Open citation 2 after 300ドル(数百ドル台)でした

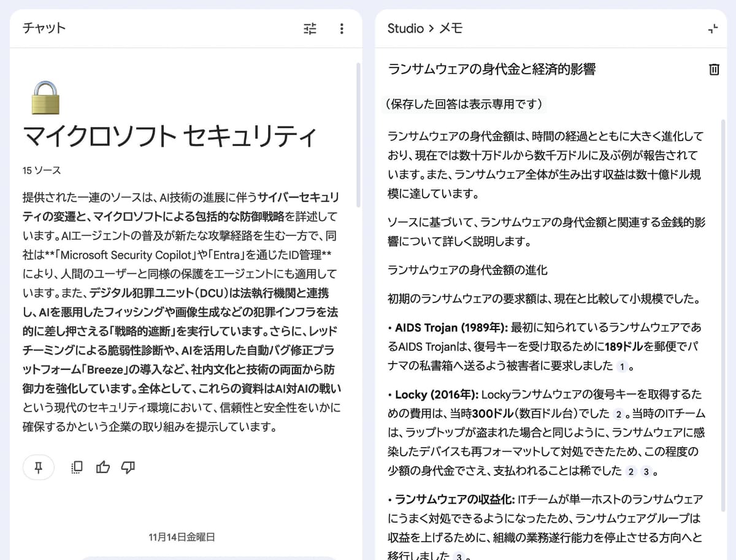619,414
